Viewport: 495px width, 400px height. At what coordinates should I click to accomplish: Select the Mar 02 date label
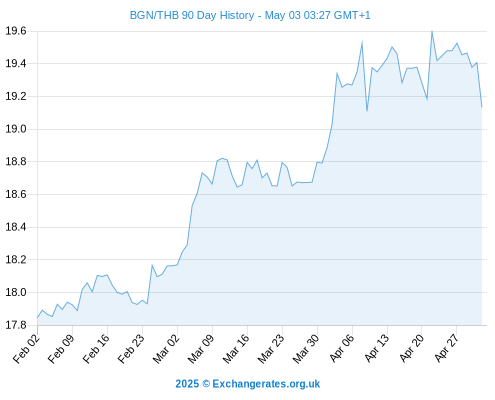[166, 348]
